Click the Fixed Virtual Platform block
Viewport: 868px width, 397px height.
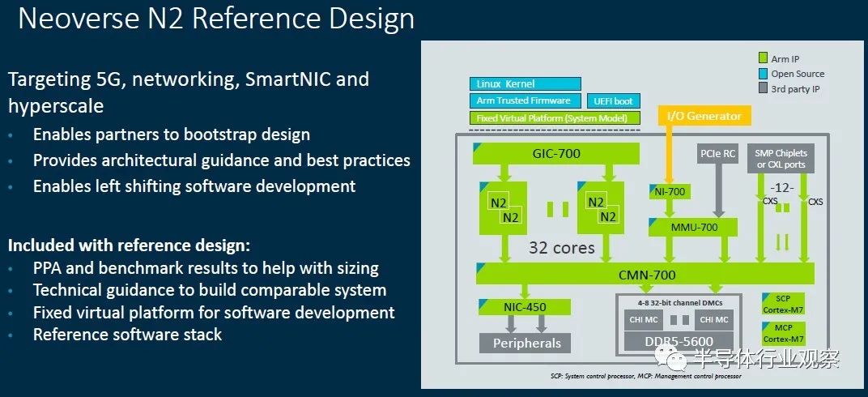[x=554, y=118]
